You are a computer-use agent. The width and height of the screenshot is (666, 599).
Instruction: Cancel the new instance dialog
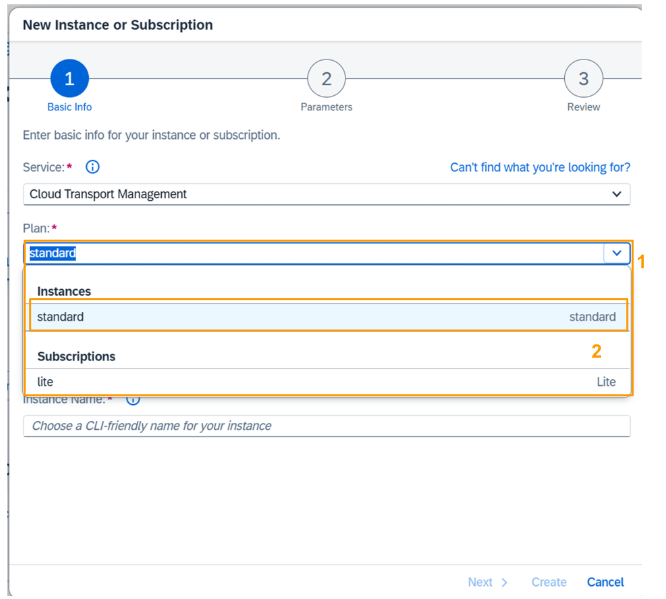[605, 582]
